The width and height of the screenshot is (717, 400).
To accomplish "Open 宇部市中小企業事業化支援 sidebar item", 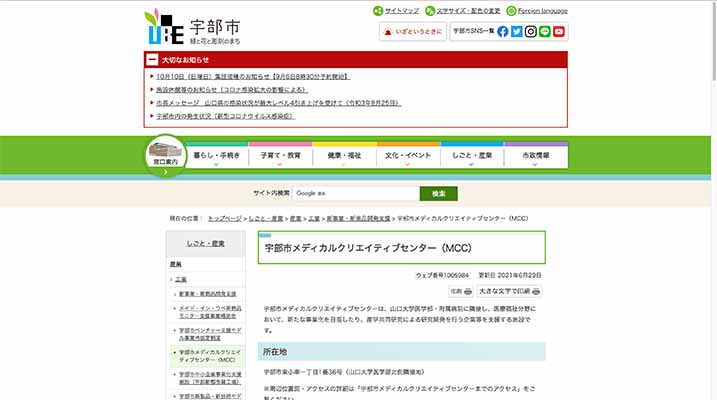I will 210,378.
